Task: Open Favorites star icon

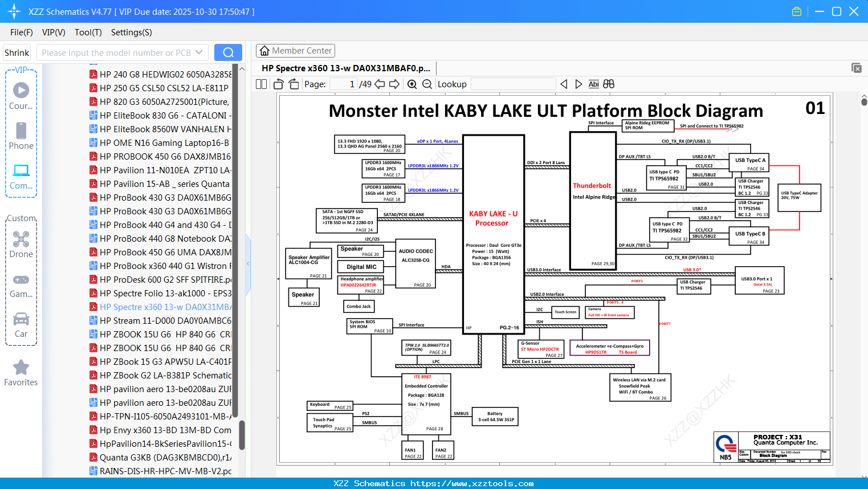Action: coord(21,367)
